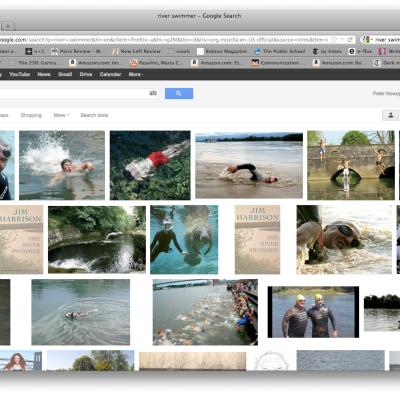Click the ny times favicon
Image resolution: width=400 pixels, height=394 pixels.
[315, 51]
